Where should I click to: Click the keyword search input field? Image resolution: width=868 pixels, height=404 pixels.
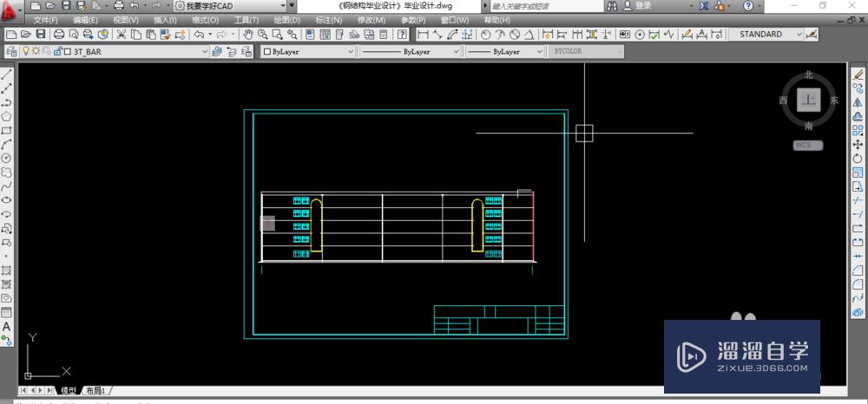click(x=546, y=6)
